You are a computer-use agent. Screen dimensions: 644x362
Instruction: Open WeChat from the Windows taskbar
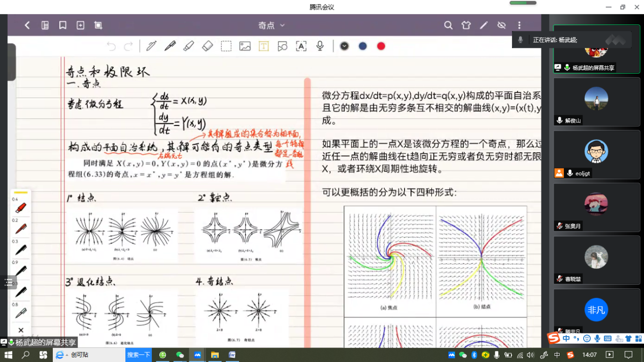tap(180, 355)
